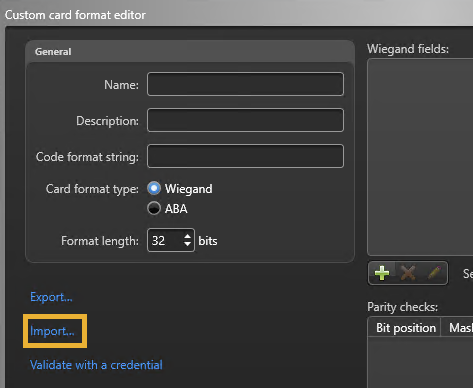Open the Import... link
This screenshot has width=473, height=388.
click(52, 331)
